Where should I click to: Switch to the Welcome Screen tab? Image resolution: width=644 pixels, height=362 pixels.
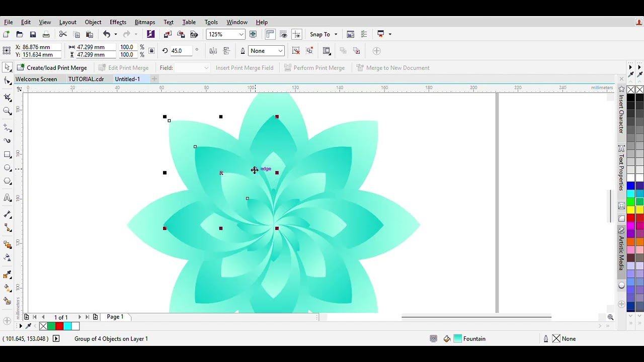point(36,79)
